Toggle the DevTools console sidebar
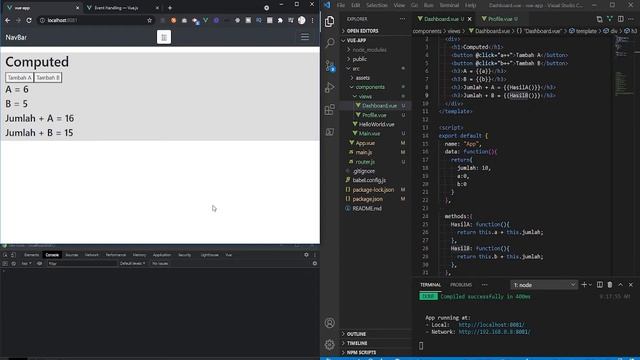 point(5,264)
